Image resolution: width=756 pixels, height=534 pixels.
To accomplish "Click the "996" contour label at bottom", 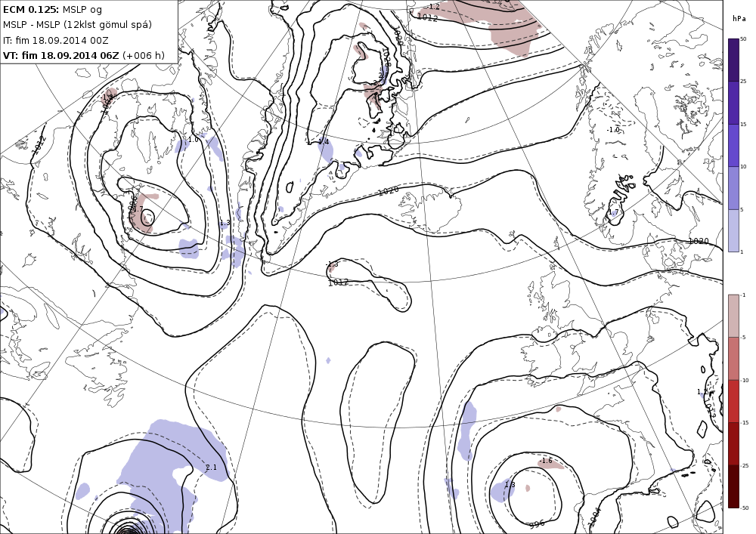I will (537, 524).
